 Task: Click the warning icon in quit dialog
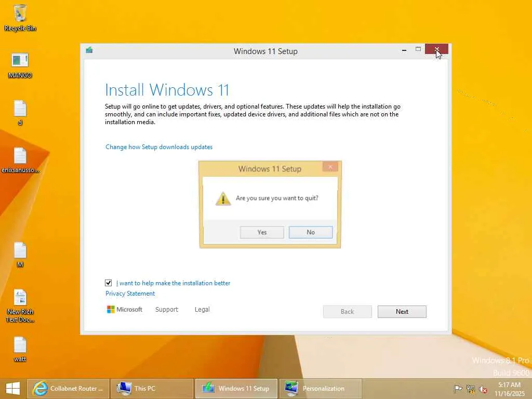223,198
